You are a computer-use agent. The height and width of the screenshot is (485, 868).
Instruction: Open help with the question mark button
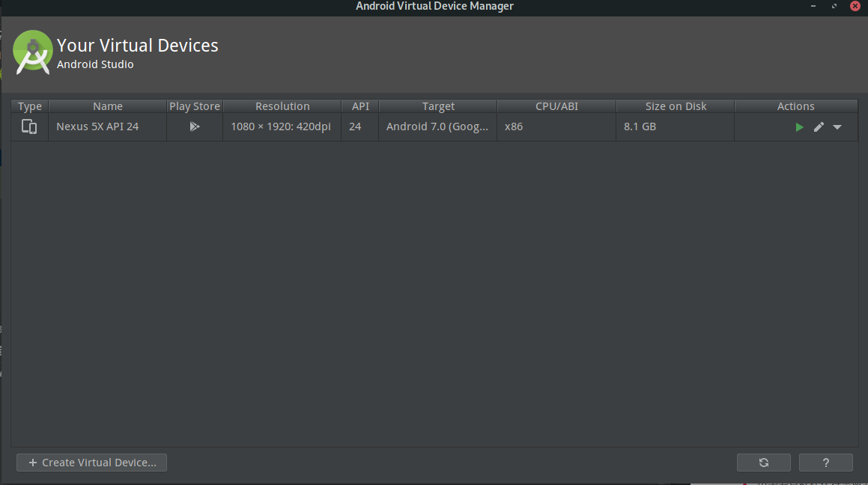click(x=825, y=463)
